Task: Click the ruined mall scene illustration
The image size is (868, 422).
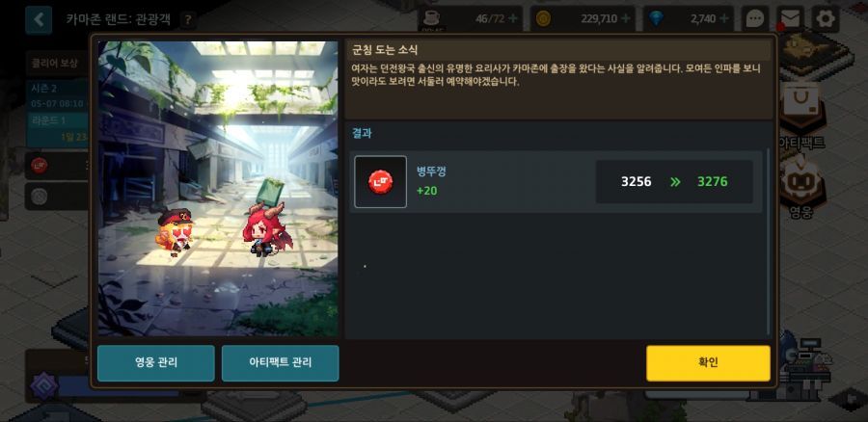Action: pyautogui.click(x=218, y=189)
